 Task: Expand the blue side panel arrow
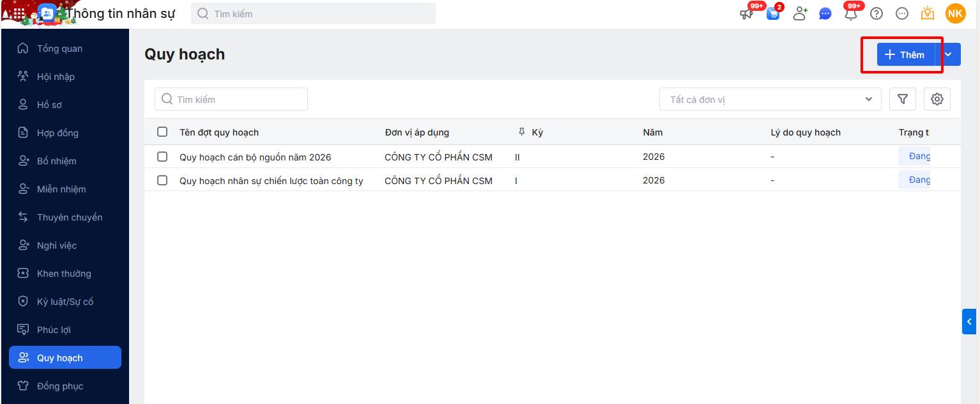pyautogui.click(x=969, y=322)
